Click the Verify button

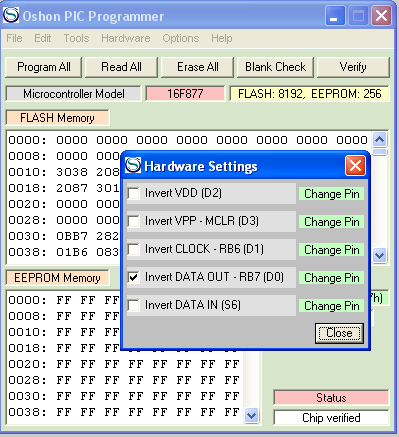[353, 67]
